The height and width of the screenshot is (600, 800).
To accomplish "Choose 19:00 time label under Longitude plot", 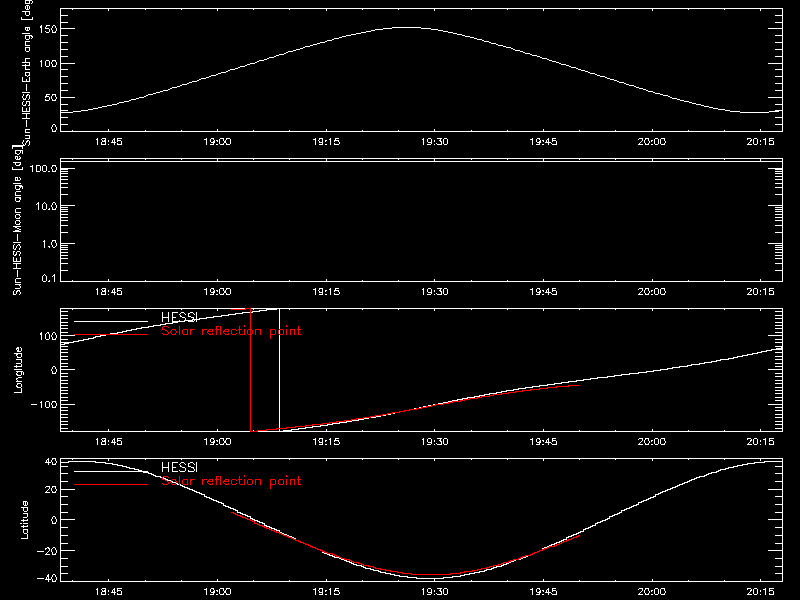I will 217,442.
